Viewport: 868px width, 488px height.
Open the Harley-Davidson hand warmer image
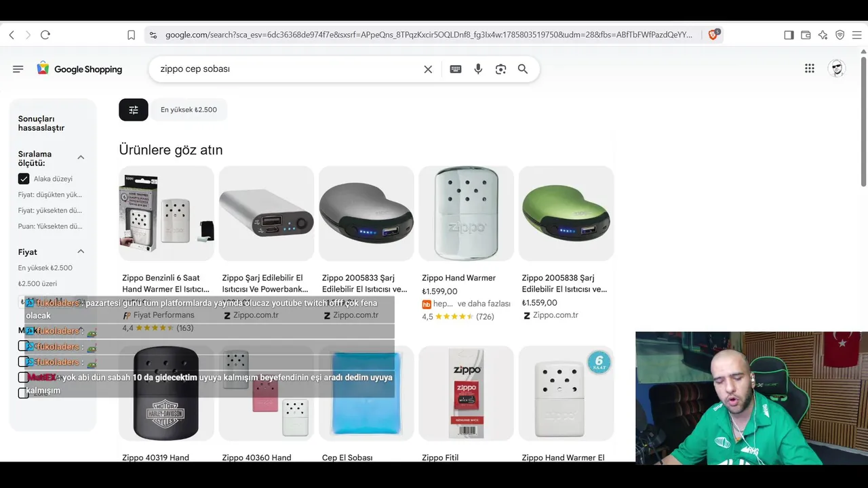[x=166, y=393]
